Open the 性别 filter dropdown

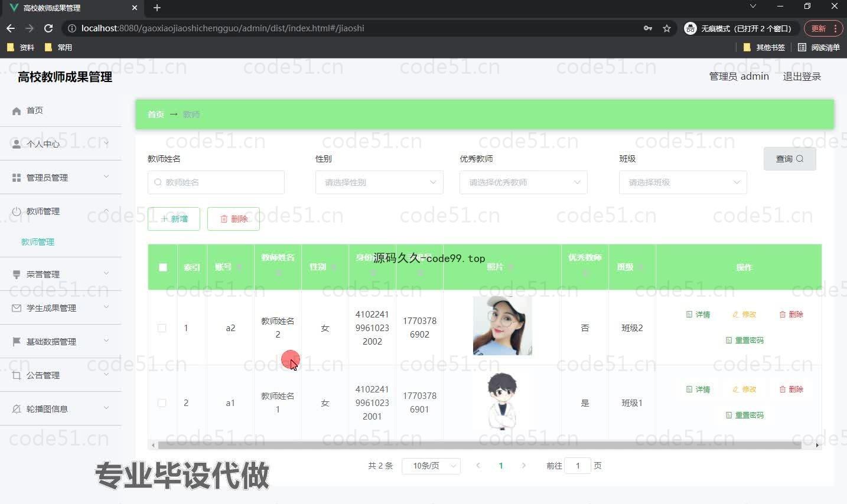click(379, 182)
